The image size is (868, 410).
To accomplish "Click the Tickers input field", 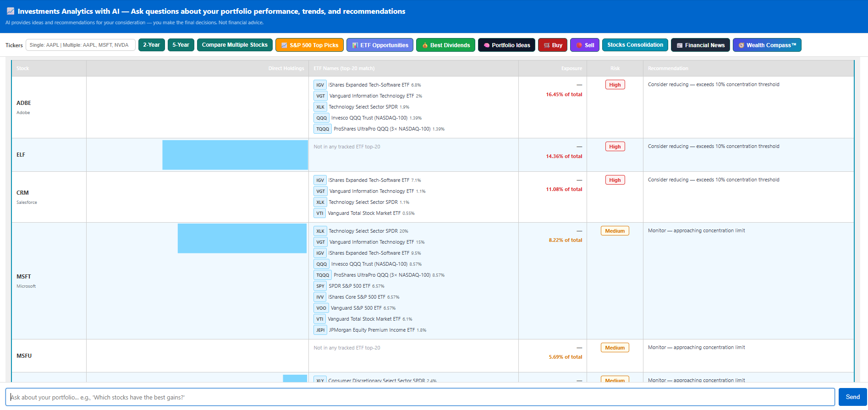I will 80,45.
